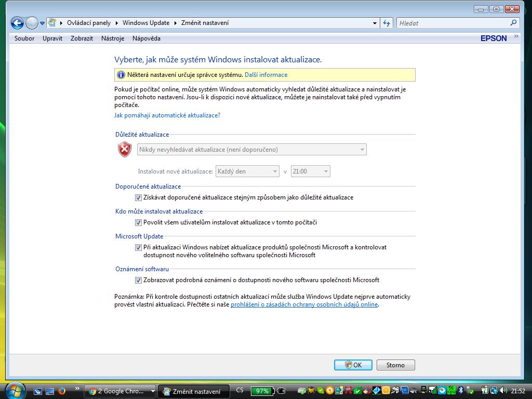Click Windows Update in the breadcrumb
The image size is (532, 399).
146,23
